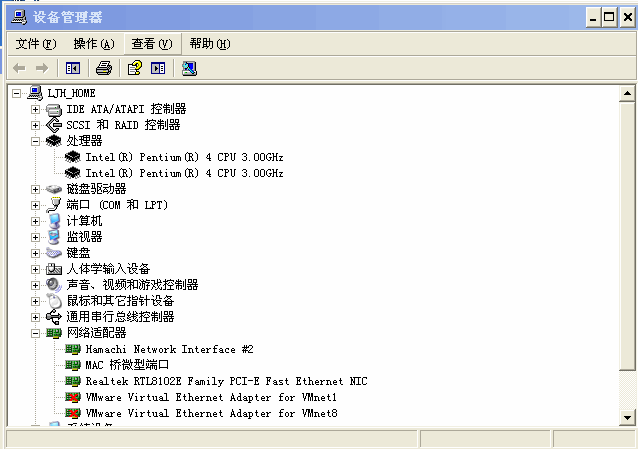Click the LJH_HOME computer icon
Viewport: 638px width, 449px height.
tap(35, 93)
